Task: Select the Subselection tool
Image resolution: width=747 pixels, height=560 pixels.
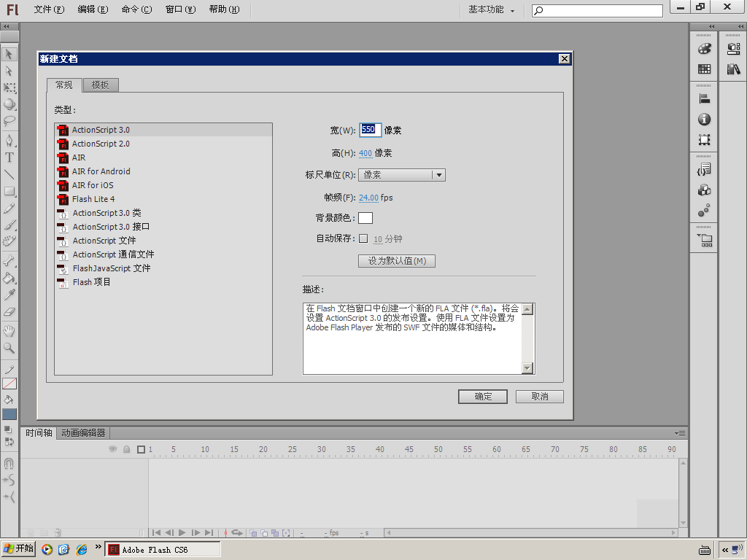Action: point(9,71)
